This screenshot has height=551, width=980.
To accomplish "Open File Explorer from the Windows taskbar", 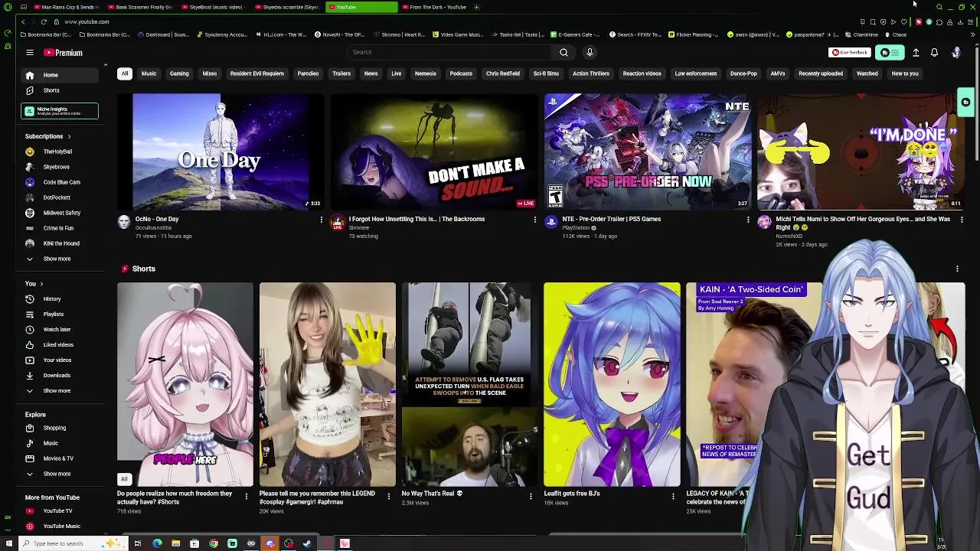I will (176, 543).
